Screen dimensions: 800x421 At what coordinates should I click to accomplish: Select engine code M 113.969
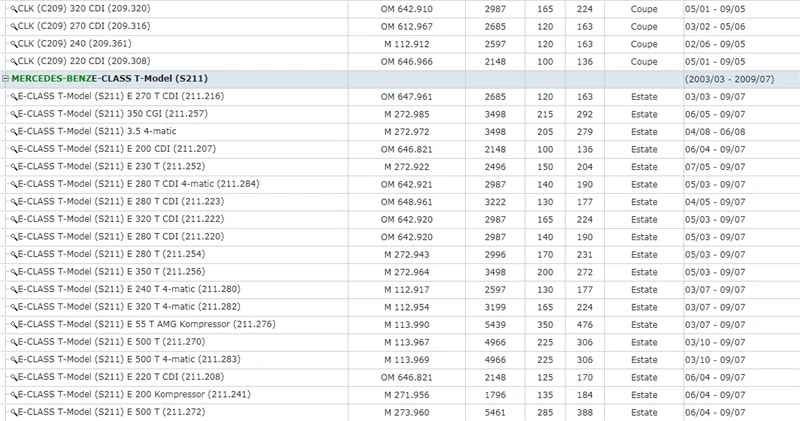tap(407, 360)
